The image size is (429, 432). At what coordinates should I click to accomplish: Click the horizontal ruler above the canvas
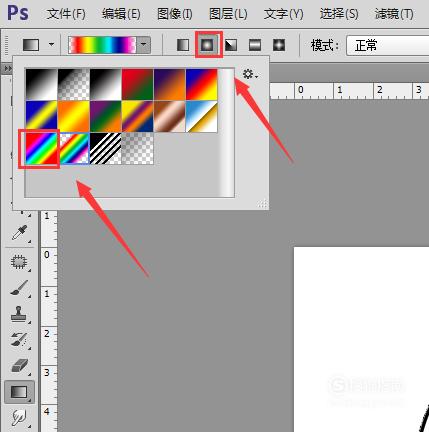(349, 90)
